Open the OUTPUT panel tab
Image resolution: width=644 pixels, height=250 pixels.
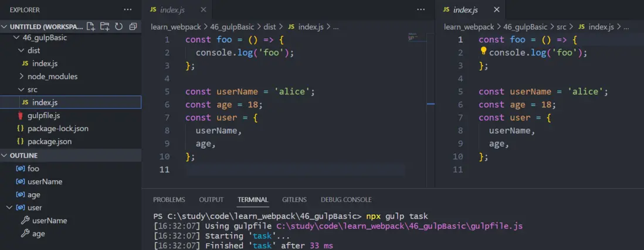click(211, 200)
